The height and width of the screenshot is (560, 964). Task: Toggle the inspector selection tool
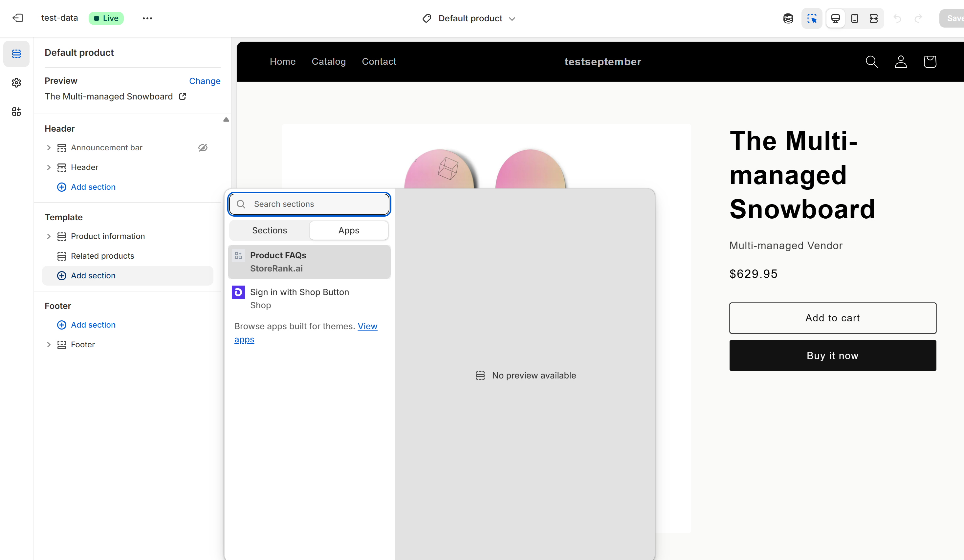811,18
